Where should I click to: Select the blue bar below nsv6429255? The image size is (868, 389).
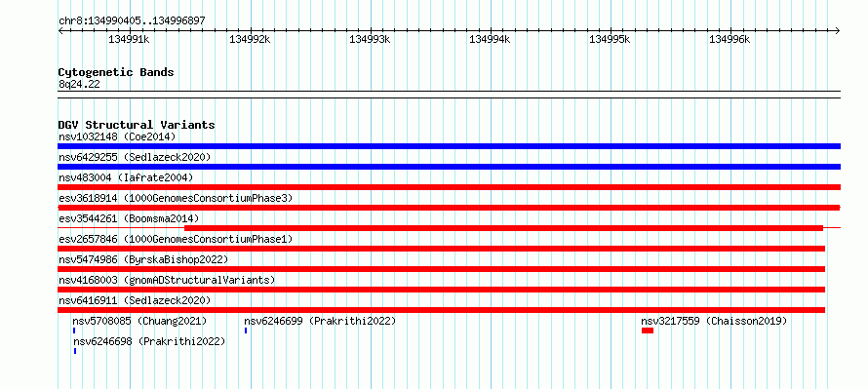pyautogui.click(x=449, y=167)
